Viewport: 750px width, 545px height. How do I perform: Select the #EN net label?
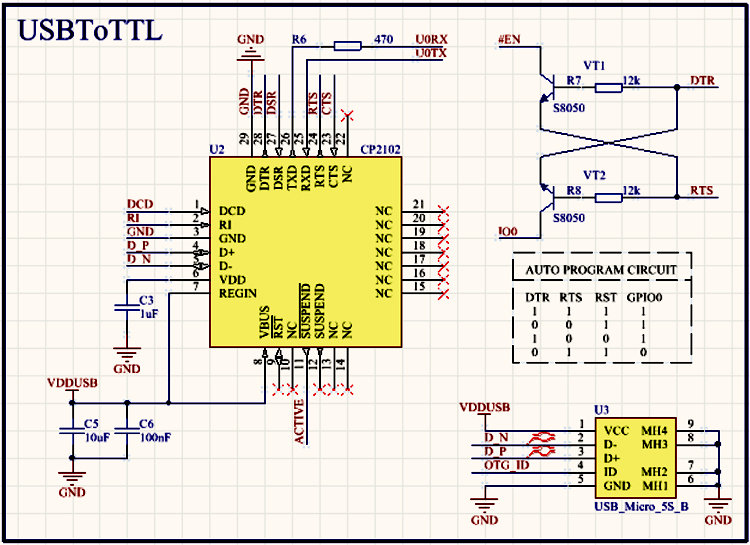(x=510, y=41)
